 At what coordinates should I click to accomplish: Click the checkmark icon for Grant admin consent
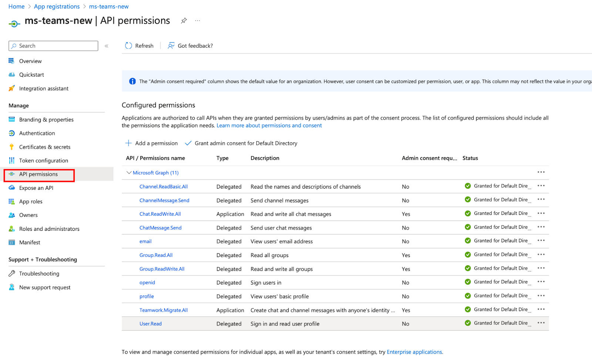(188, 143)
